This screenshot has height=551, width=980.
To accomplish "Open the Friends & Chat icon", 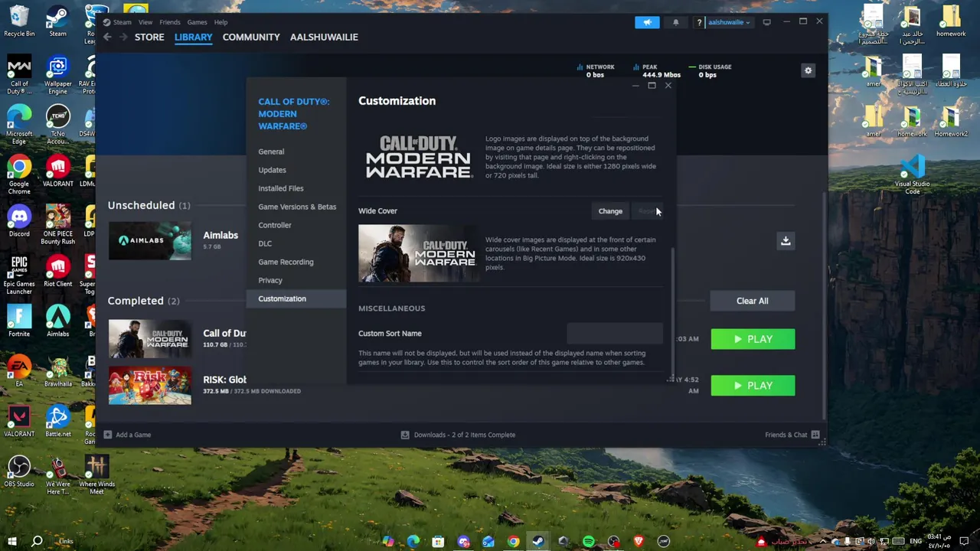I will (x=815, y=435).
